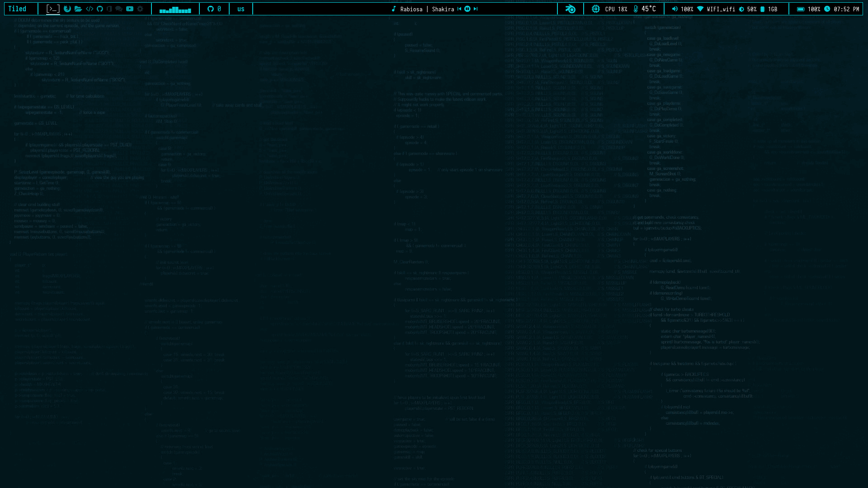This screenshot has width=868, height=488.
Task: Open the chat bubbles workspace
Action: tap(119, 9)
